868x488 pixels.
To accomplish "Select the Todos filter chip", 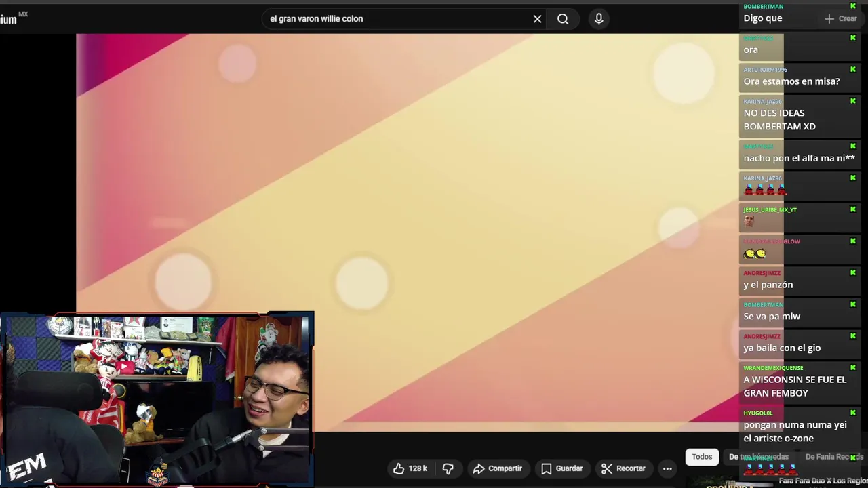I will [702, 457].
